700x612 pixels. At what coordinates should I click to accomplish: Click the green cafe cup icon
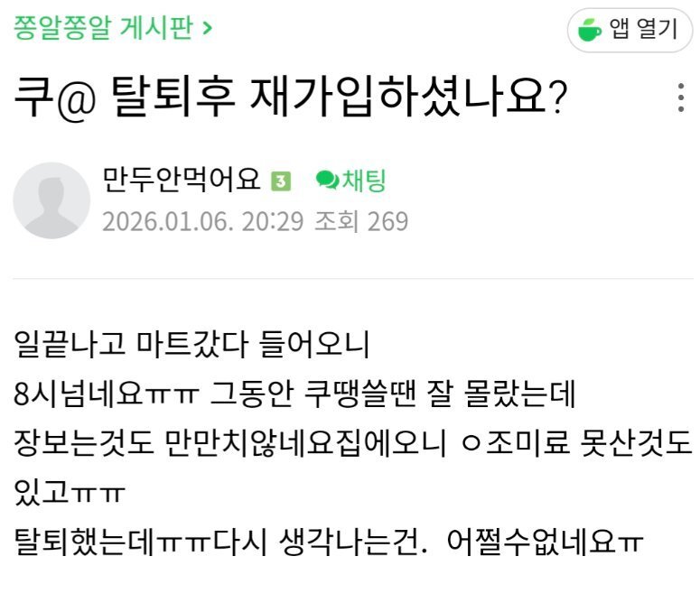[589, 30]
